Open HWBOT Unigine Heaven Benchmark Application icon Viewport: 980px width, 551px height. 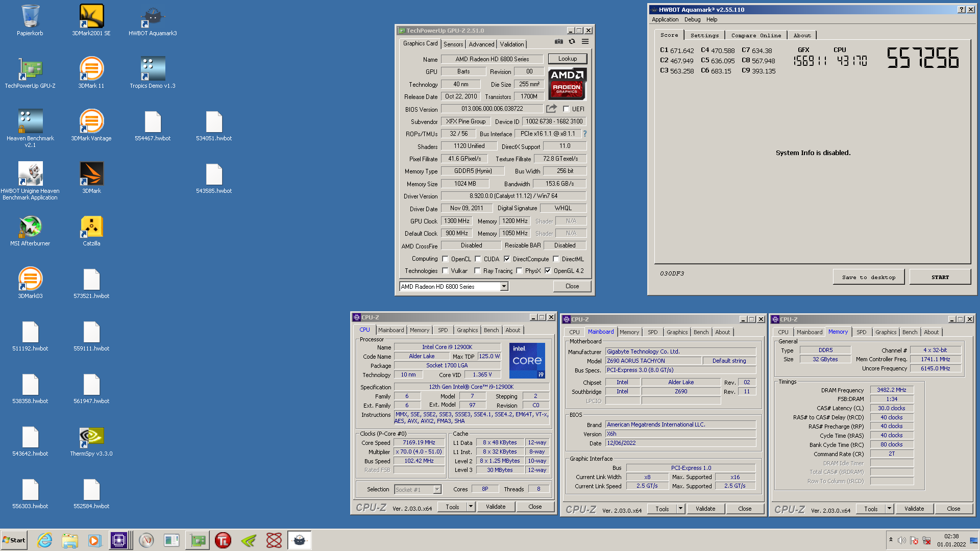(x=30, y=181)
